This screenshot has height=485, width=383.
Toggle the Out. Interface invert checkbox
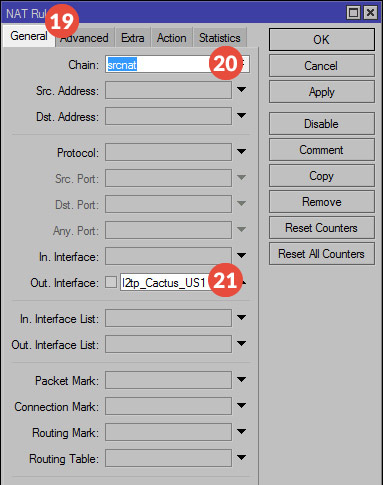click(111, 282)
